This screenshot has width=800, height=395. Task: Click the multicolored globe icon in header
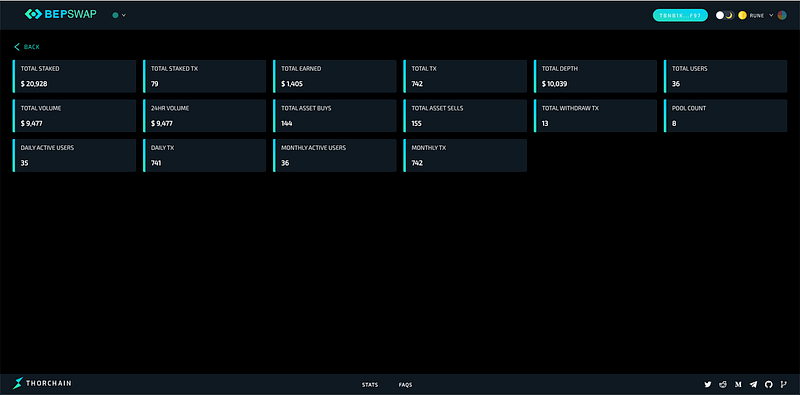[782, 15]
